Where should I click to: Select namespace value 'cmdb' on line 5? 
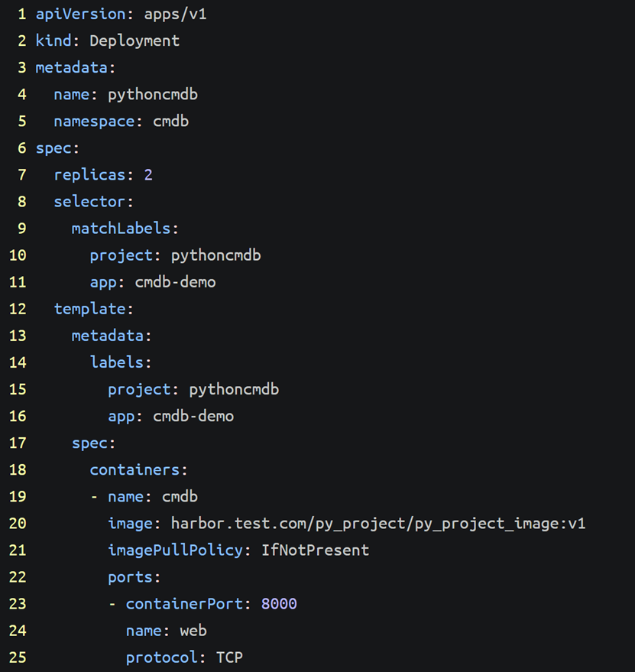(x=170, y=122)
